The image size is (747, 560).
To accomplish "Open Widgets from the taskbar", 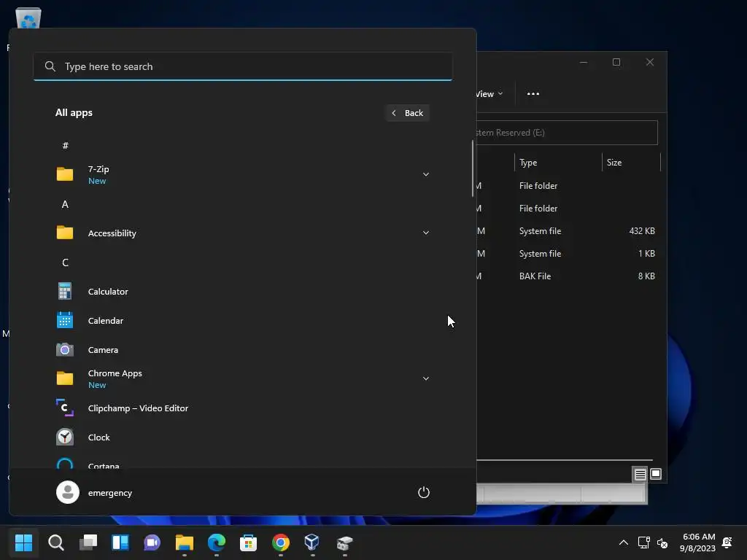I will pos(120,542).
